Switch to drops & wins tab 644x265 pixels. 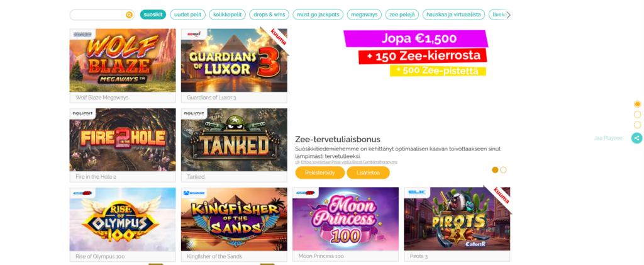point(269,14)
